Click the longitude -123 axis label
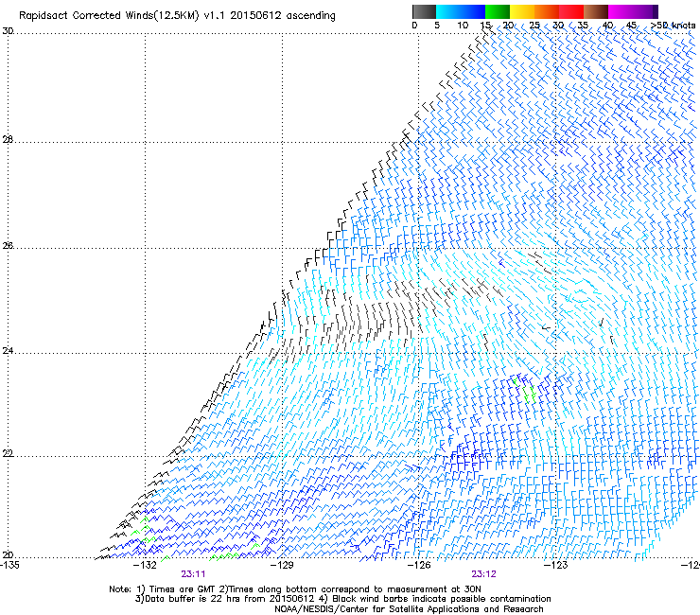 [x=556, y=565]
